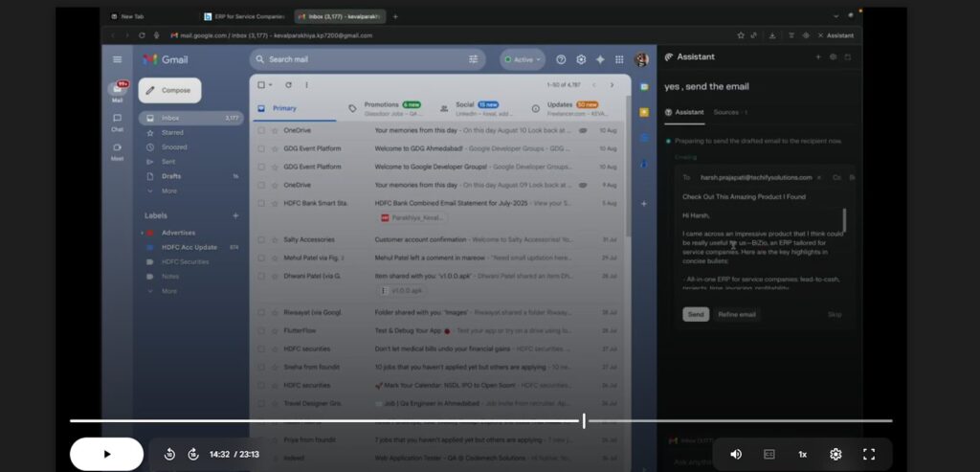Select checkbox for HDFC Bank Smart Sta. email
The width and height of the screenshot is (980, 472).
click(261, 204)
